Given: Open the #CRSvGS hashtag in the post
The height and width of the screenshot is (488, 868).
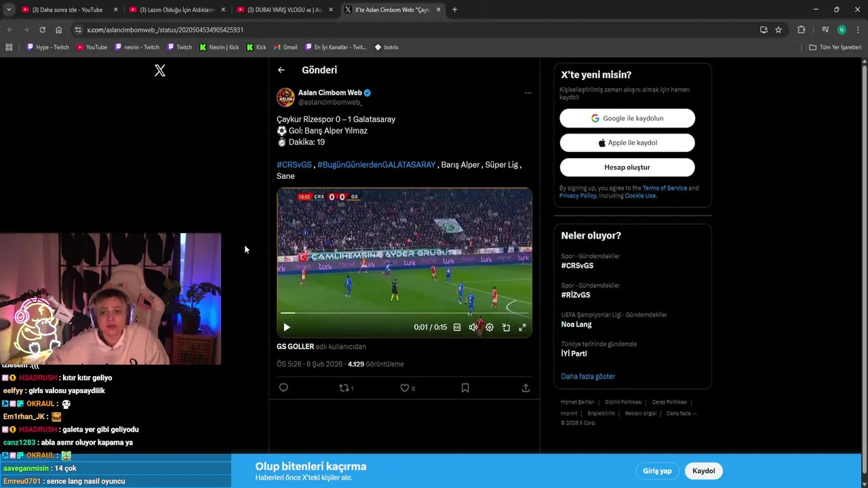Looking at the screenshot, I should [x=294, y=165].
